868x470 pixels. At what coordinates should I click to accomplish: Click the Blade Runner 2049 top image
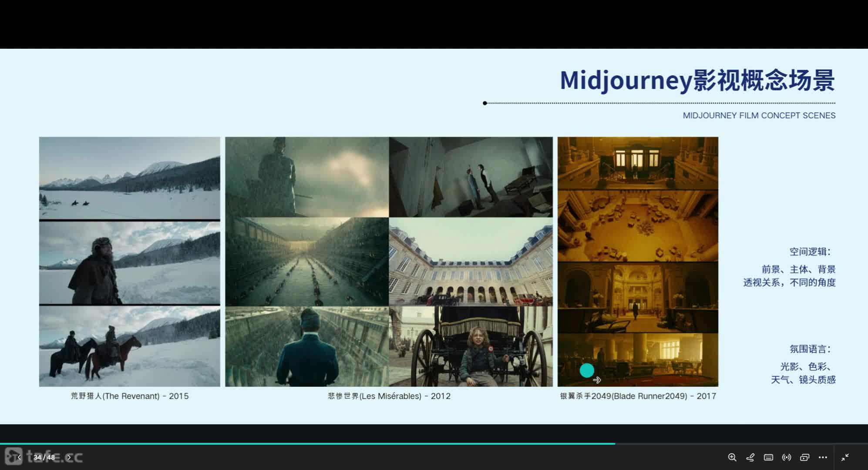tap(638, 163)
